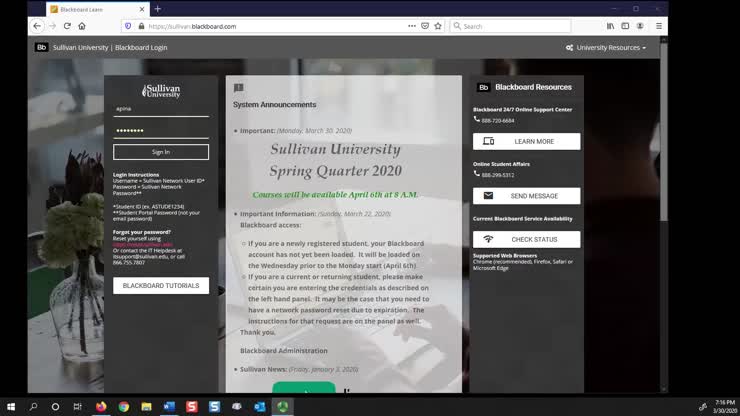Click Online Student Affairs phone 888-299-5312

498,175
